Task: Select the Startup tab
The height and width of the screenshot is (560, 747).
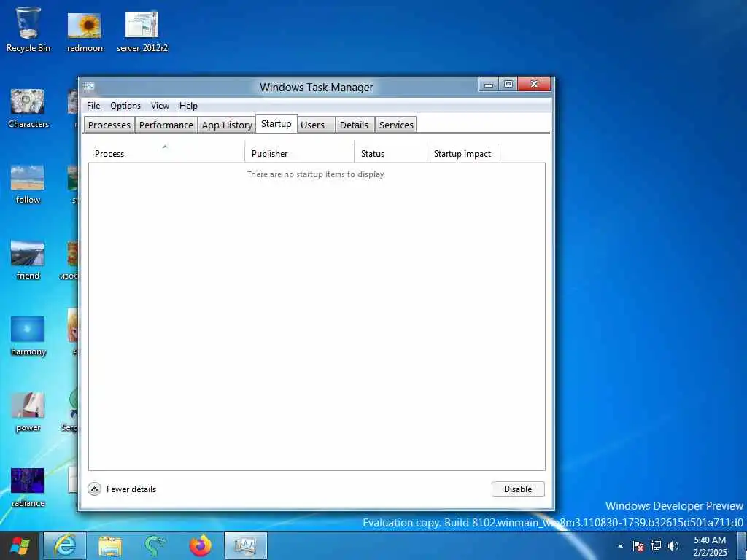Action: (x=276, y=124)
